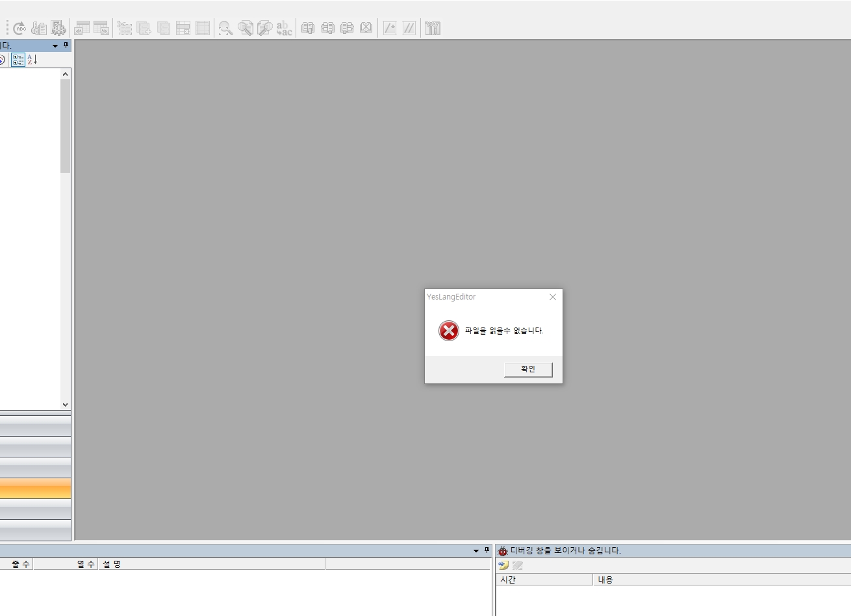Open the tools settings icon at toolbar end
851x616 pixels.
[433, 28]
